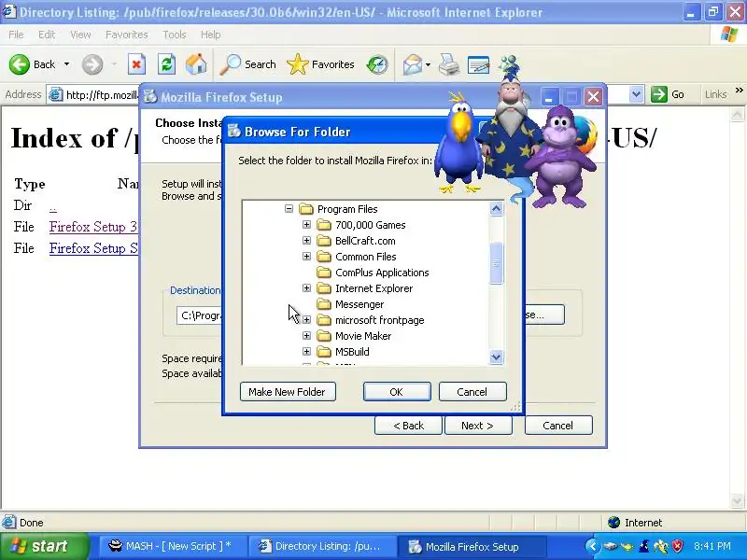
Task: Click the green Go button
Action: pyautogui.click(x=668, y=94)
